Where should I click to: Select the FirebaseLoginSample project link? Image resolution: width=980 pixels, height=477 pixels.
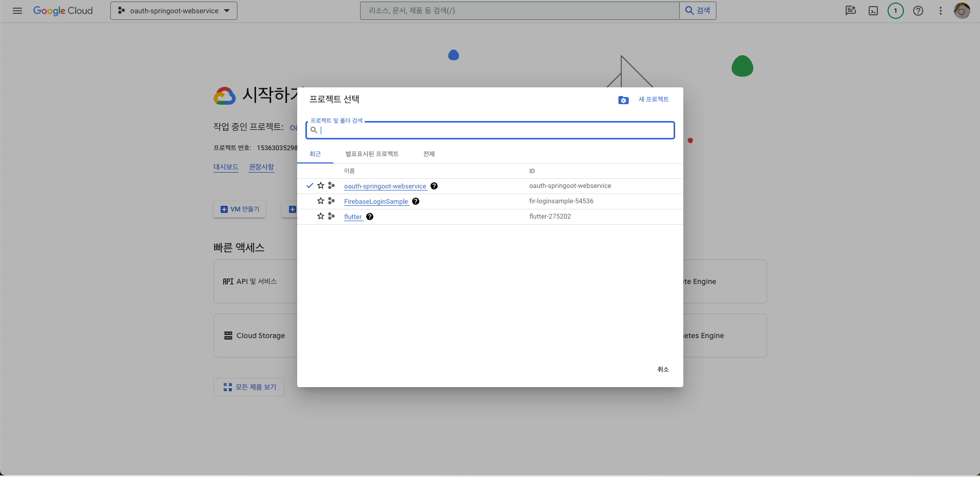[x=376, y=202]
